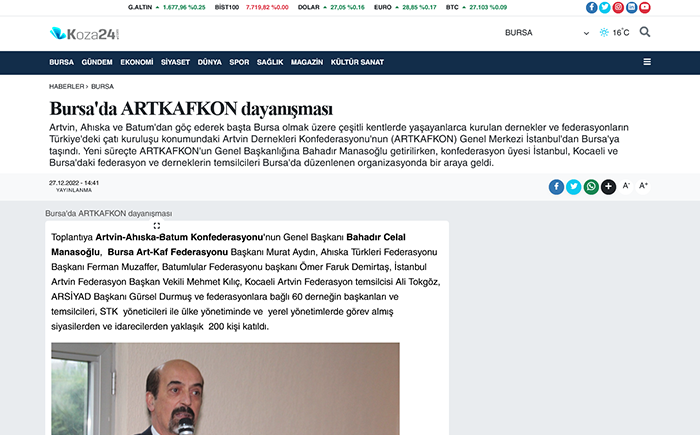Open the Koza24 Facebook page in the header
This screenshot has width=700, height=435.
point(592,7)
